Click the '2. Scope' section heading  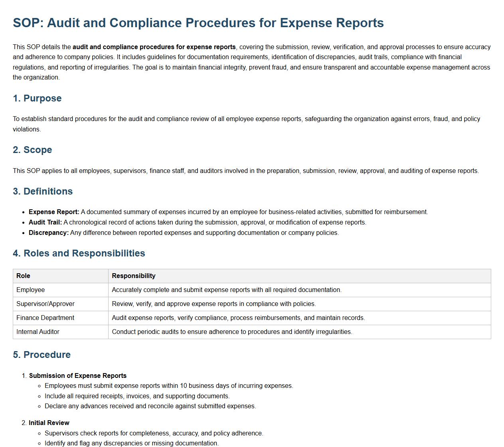pyautogui.click(x=32, y=150)
